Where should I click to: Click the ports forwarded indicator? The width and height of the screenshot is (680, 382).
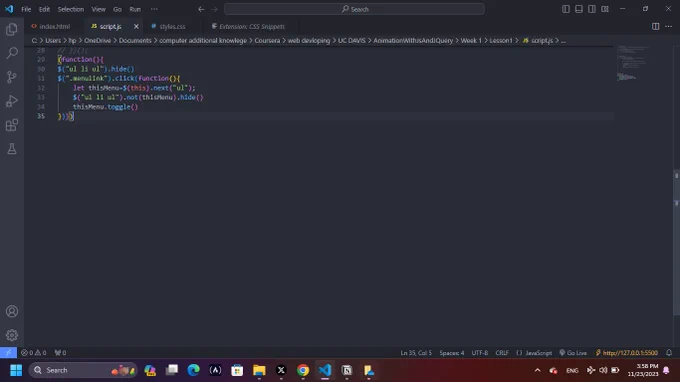[60, 353]
